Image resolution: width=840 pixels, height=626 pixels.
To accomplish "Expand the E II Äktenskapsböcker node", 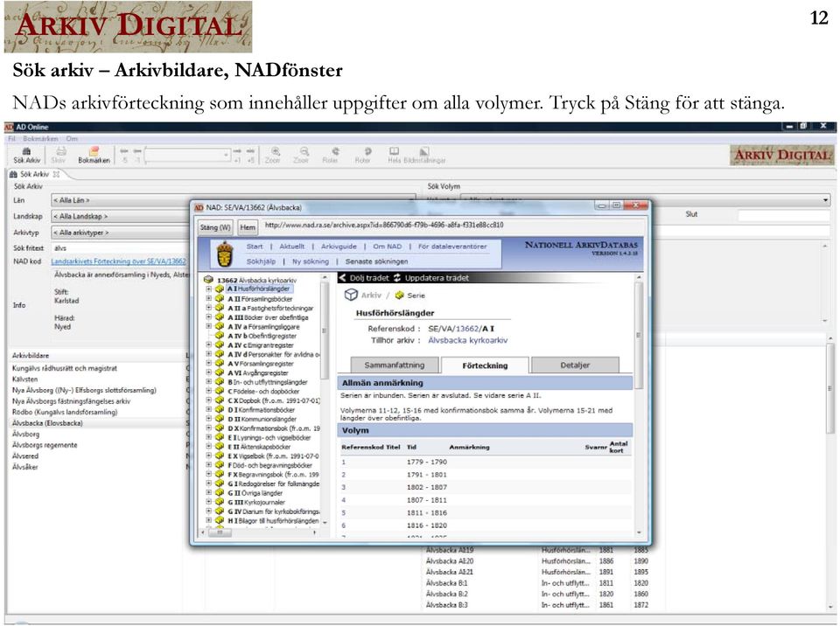I will point(208,446).
